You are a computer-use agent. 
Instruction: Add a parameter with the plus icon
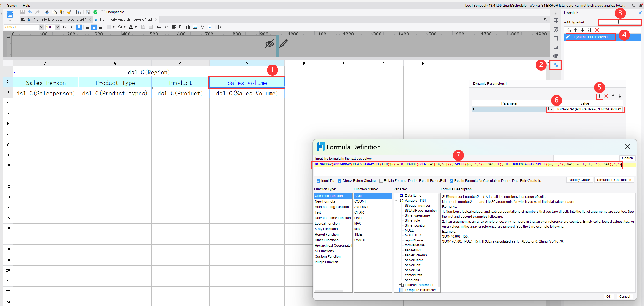599,96
